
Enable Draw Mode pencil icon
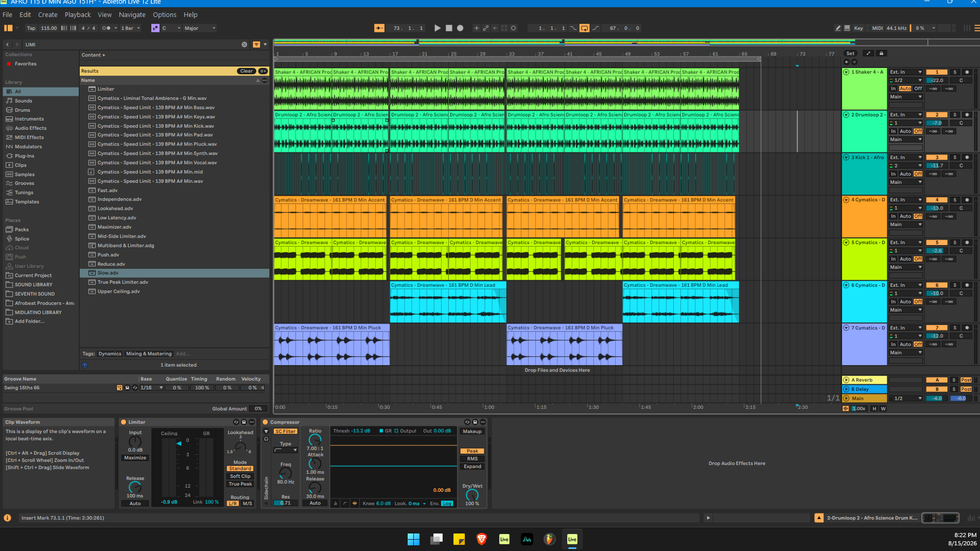[838, 28]
